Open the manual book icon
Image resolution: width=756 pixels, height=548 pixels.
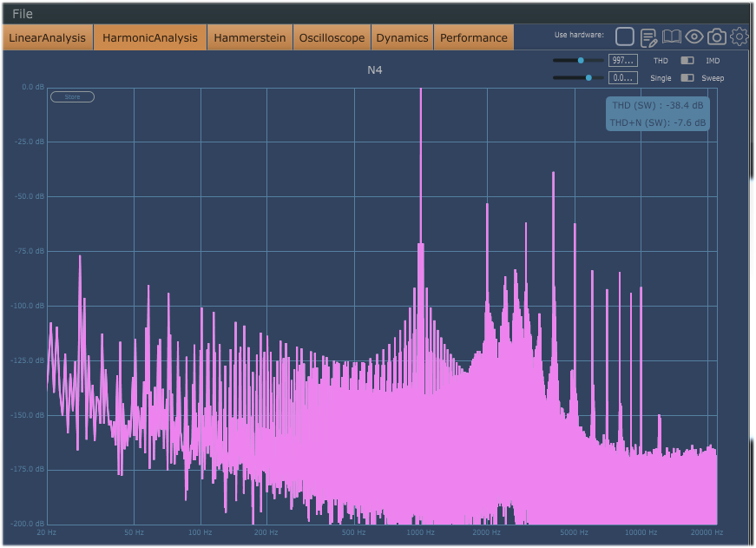pos(671,36)
